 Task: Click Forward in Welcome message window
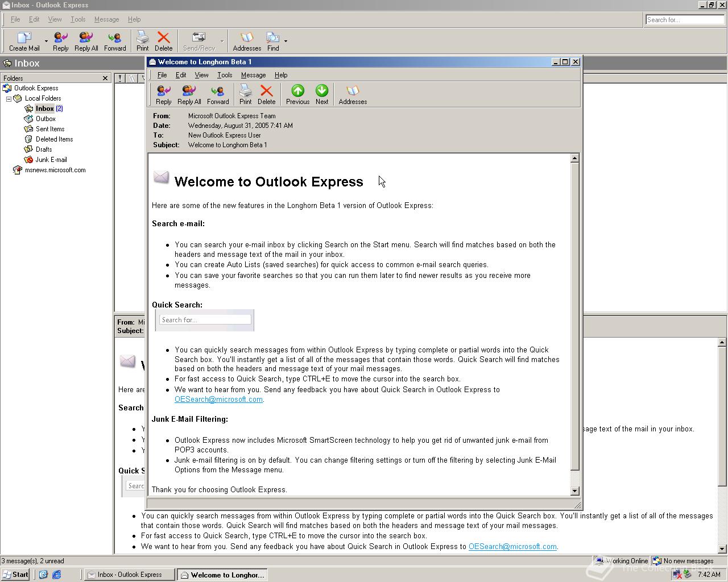point(218,95)
